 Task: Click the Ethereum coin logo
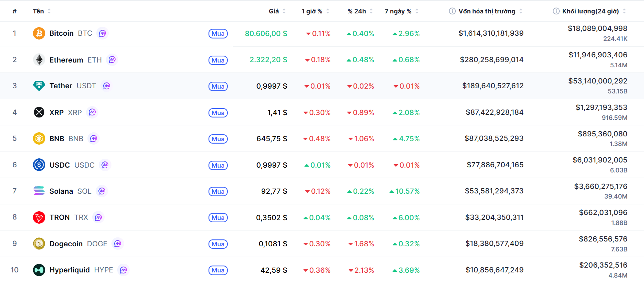coord(39,60)
